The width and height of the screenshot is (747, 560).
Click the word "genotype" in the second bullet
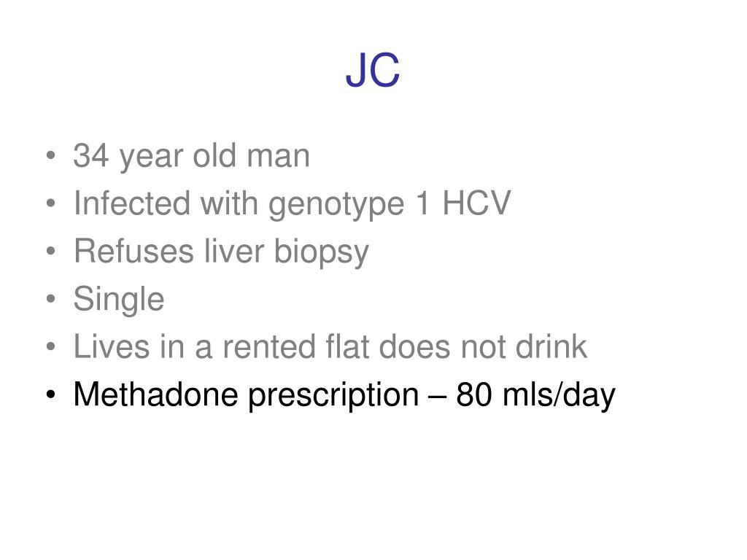pos(336,205)
